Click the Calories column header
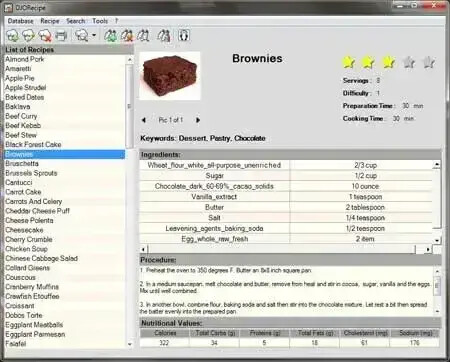This screenshot has height=362, width=450. (x=165, y=333)
